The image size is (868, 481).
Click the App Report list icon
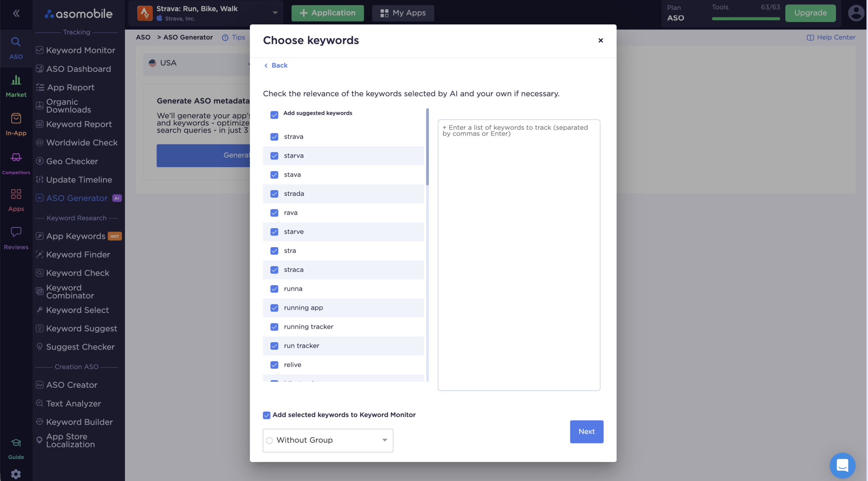point(40,87)
